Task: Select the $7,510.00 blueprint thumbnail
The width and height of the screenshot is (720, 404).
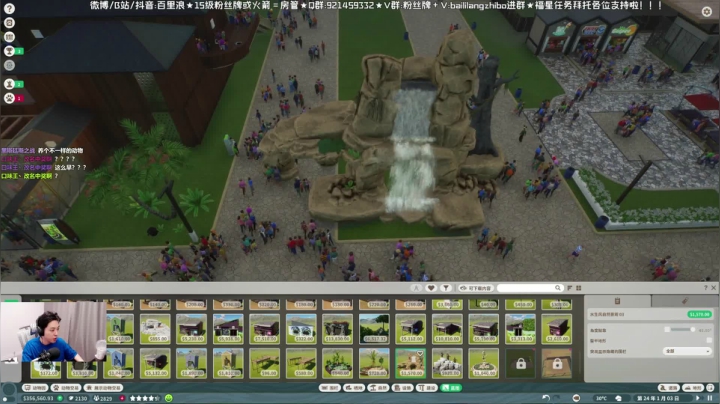Action: click(x=264, y=329)
